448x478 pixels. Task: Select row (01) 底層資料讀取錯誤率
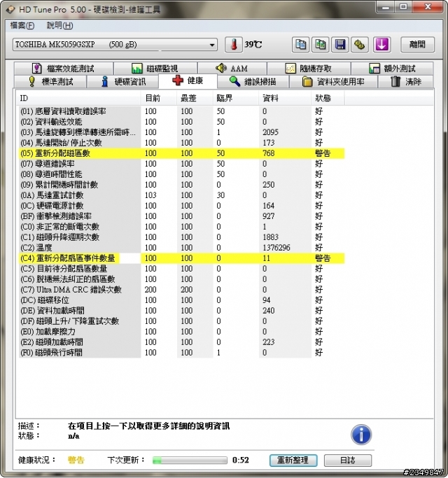pyautogui.click(x=182, y=111)
